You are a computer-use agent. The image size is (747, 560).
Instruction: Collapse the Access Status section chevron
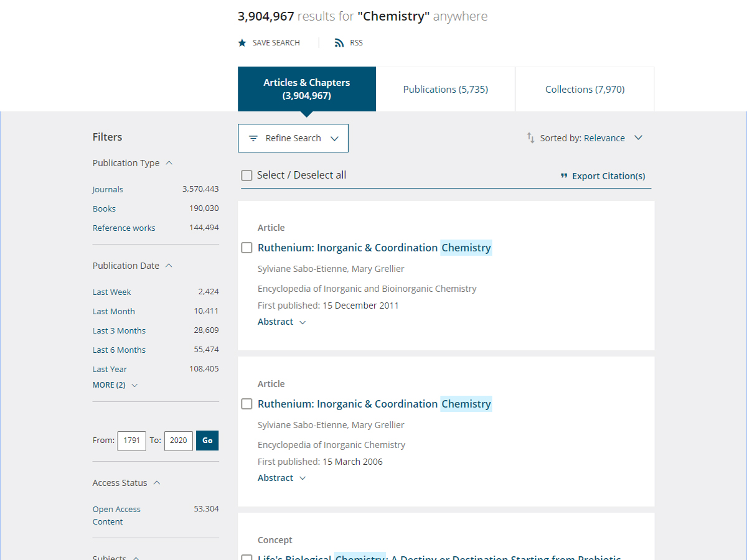coord(157,483)
